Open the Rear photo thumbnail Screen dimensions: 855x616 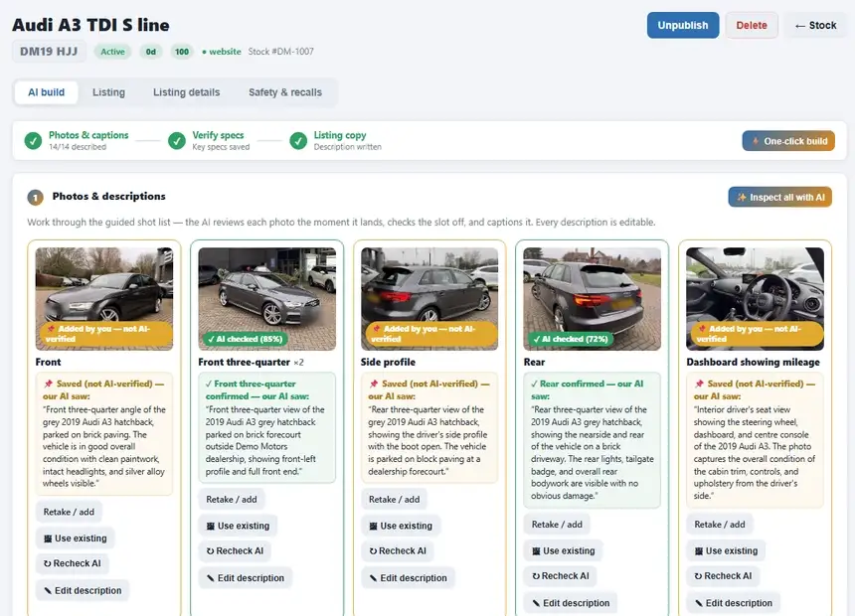point(593,299)
